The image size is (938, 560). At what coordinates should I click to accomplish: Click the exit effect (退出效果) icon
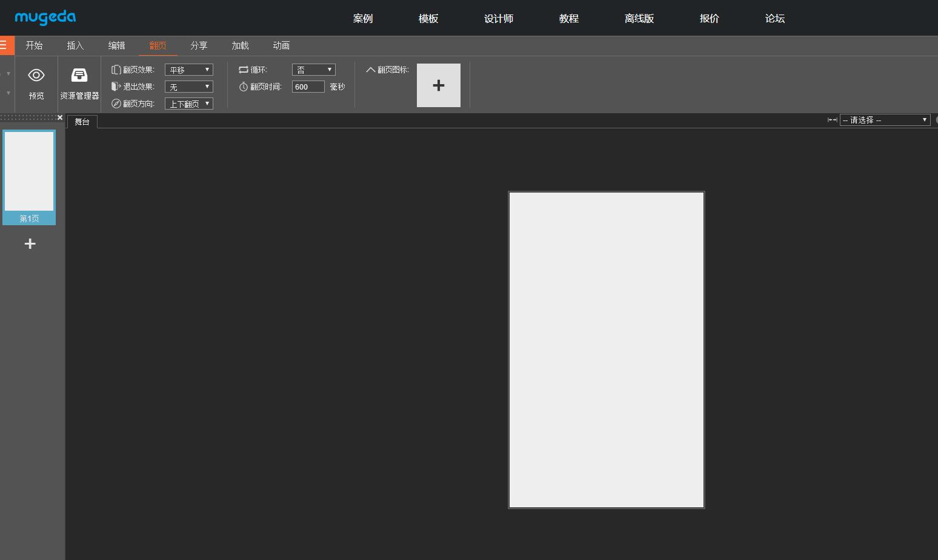[x=116, y=87]
